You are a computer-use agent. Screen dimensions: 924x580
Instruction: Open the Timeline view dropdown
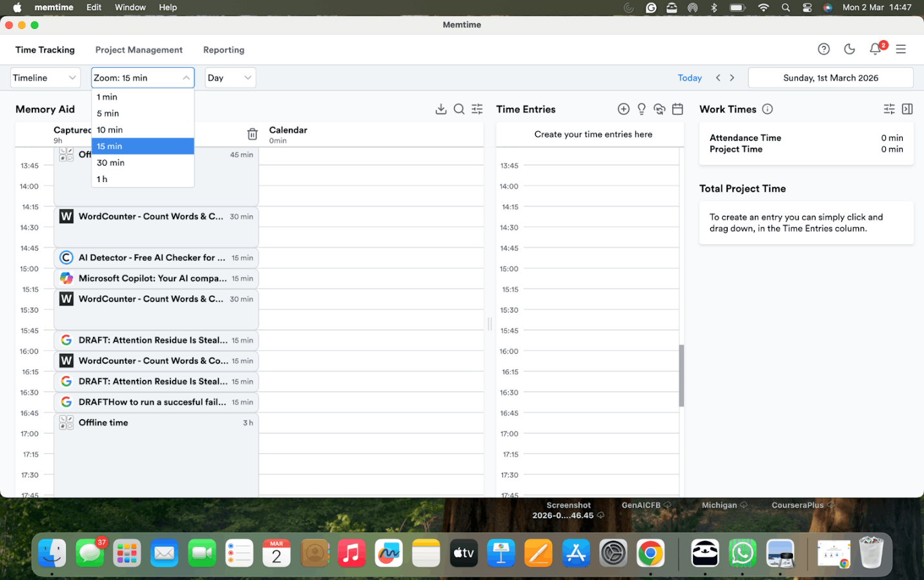click(x=45, y=78)
